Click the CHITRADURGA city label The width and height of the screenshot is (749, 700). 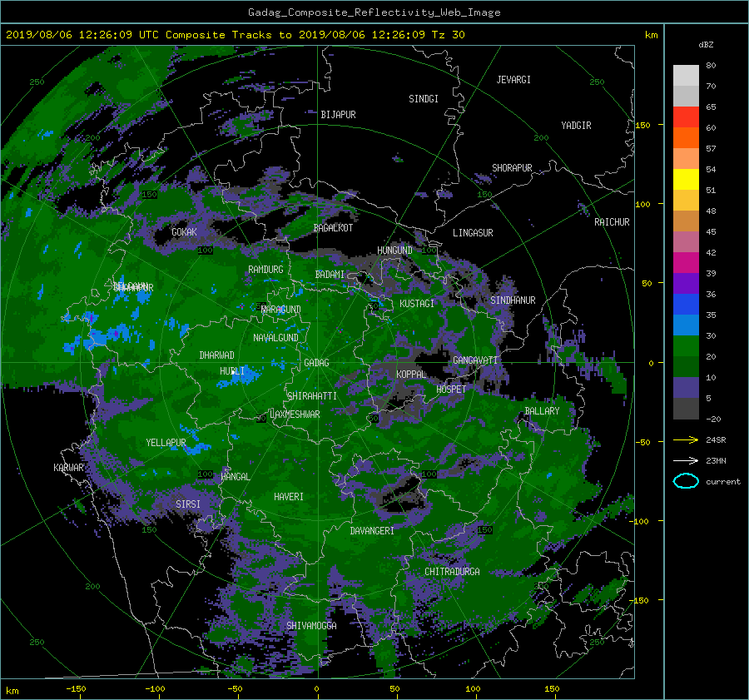pos(452,572)
